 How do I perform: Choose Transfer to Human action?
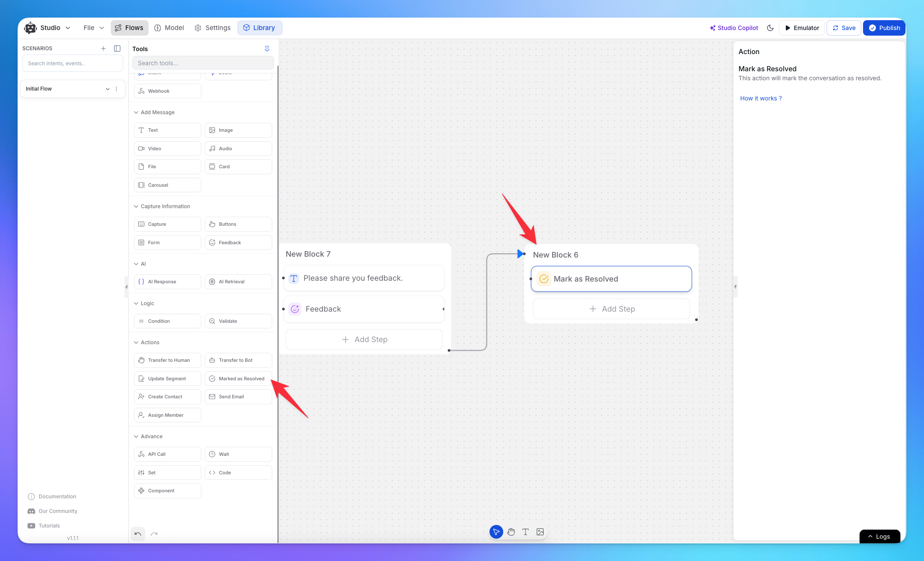[167, 360]
